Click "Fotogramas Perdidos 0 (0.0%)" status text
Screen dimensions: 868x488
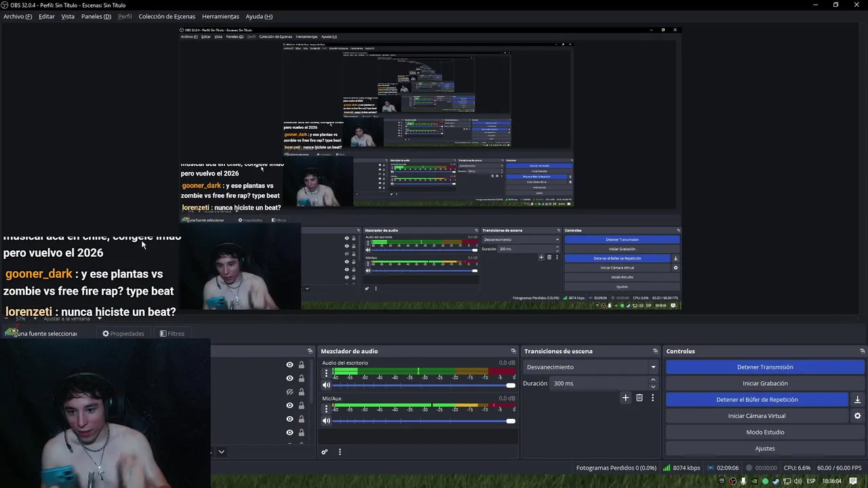[x=616, y=468]
